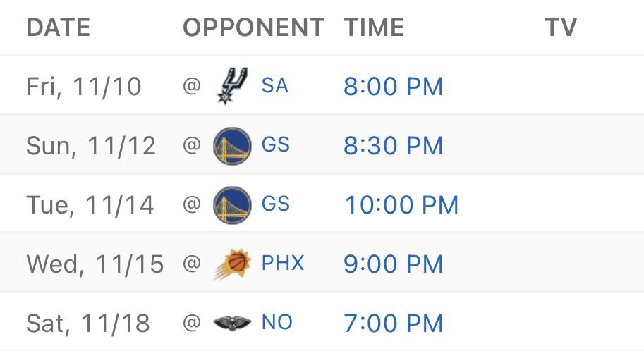This screenshot has width=644, height=351.
Task: Click the Fri, 11/10 date cell
Action: (84, 87)
